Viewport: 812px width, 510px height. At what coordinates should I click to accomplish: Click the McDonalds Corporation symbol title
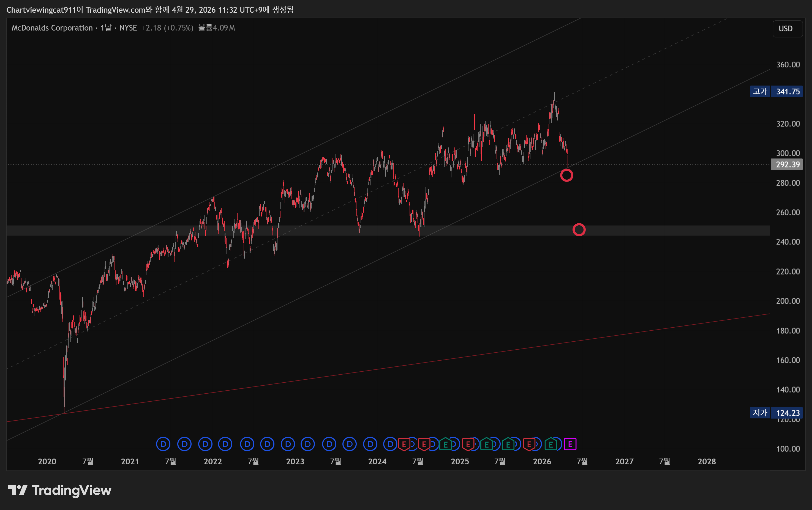52,28
